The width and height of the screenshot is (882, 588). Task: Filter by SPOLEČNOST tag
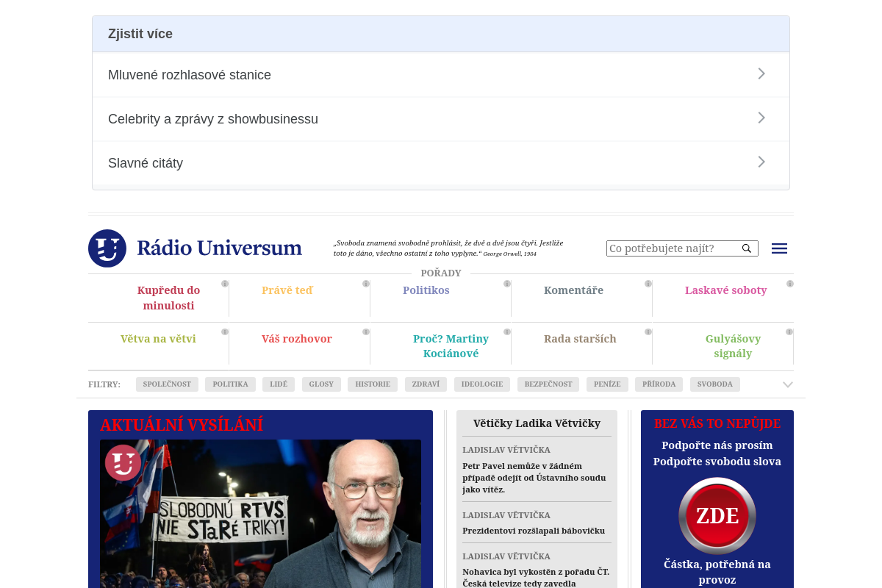coord(167,384)
